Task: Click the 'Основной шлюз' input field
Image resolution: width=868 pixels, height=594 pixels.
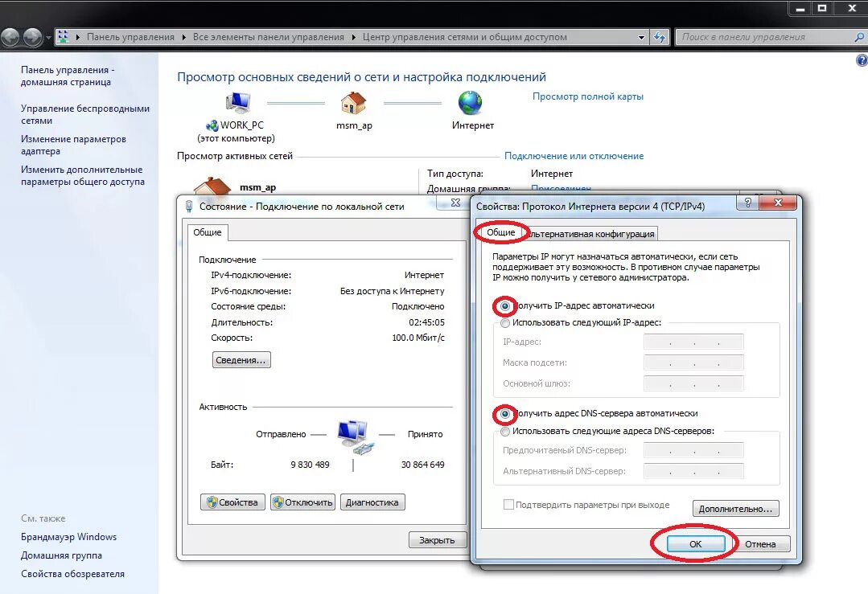Action: (x=693, y=383)
